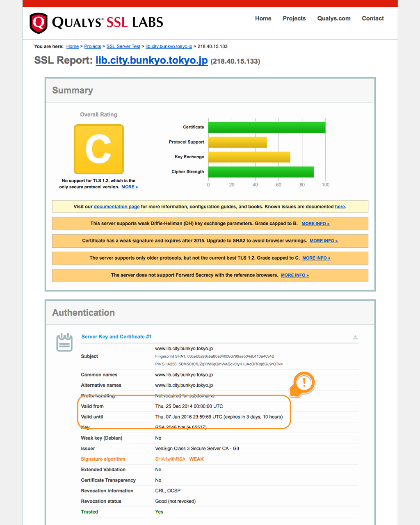Click the Common names value www.lib.city.bunkyo.tokyo.jp
This screenshot has height=525, width=420.
[184, 375]
